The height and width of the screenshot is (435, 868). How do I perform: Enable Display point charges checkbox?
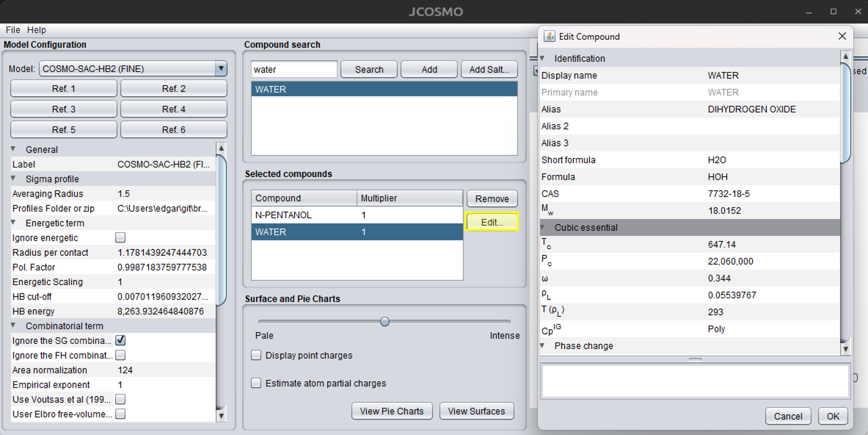(x=256, y=355)
